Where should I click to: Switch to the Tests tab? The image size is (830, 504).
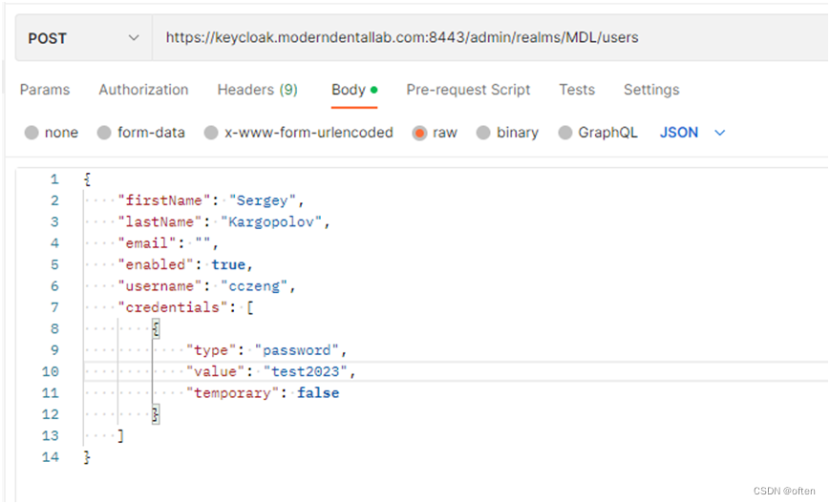pyautogui.click(x=577, y=90)
